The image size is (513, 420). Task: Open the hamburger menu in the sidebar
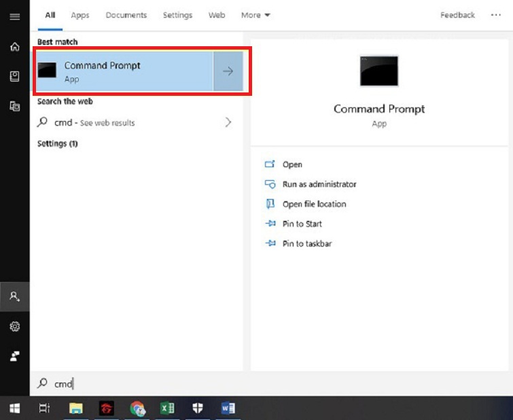point(14,16)
